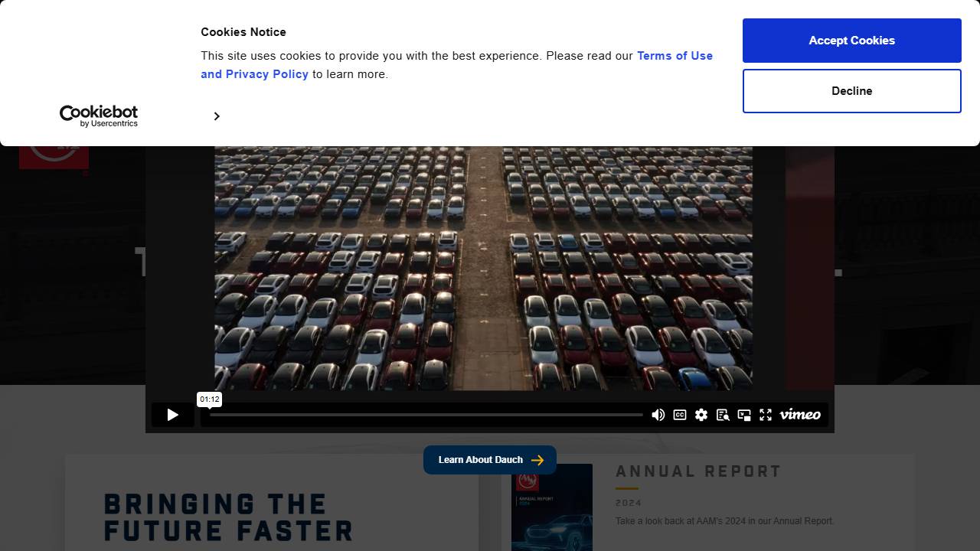Expand cookie details chevron
Viewport: 980px width, 551px height.
coord(217,116)
